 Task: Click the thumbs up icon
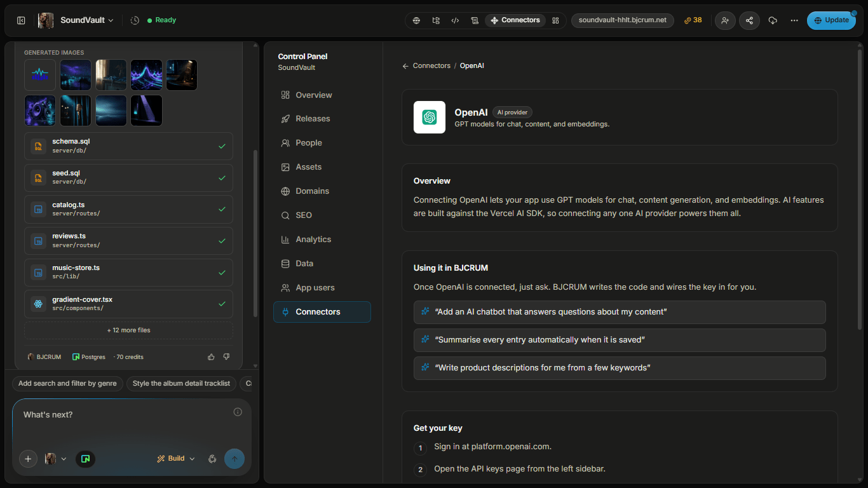[x=211, y=357]
